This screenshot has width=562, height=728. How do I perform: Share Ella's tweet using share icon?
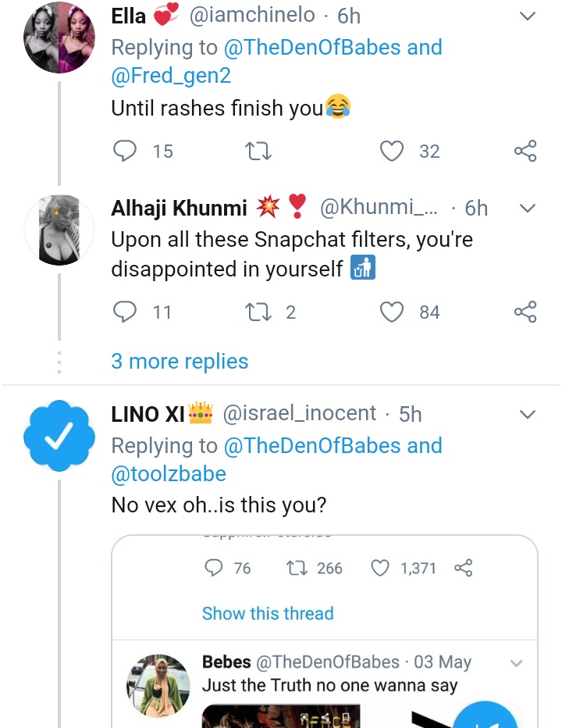[x=525, y=151]
